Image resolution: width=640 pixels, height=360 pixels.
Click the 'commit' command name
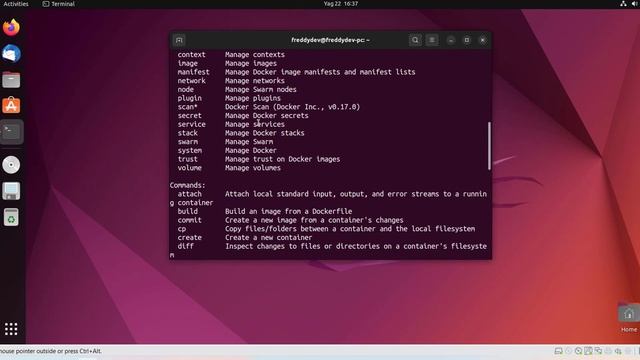pyautogui.click(x=189, y=220)
